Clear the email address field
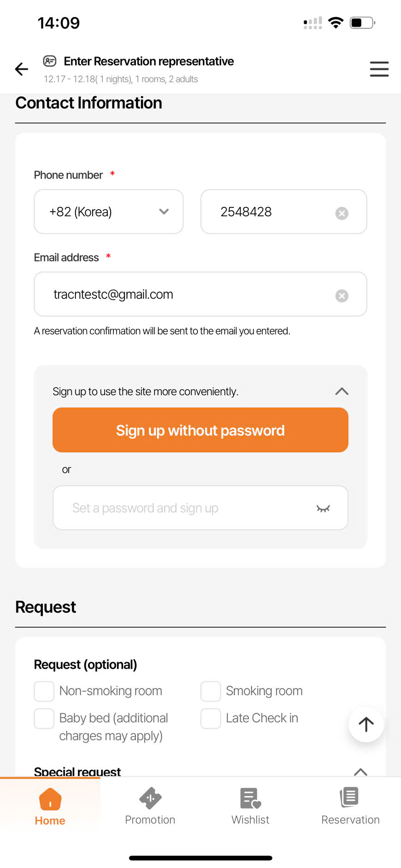401x868 pixels. pyautogui.click(x=342, y=295)
